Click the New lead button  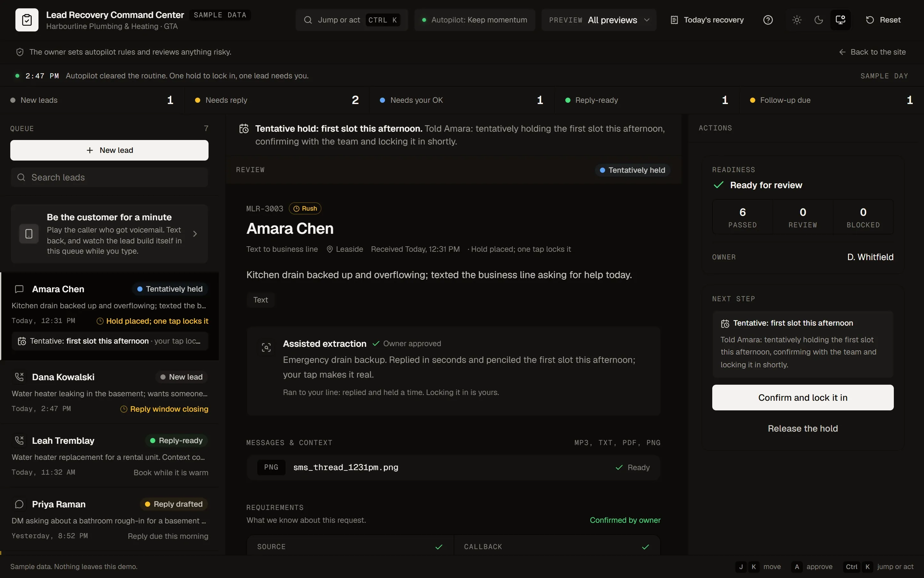pos(109,150)
